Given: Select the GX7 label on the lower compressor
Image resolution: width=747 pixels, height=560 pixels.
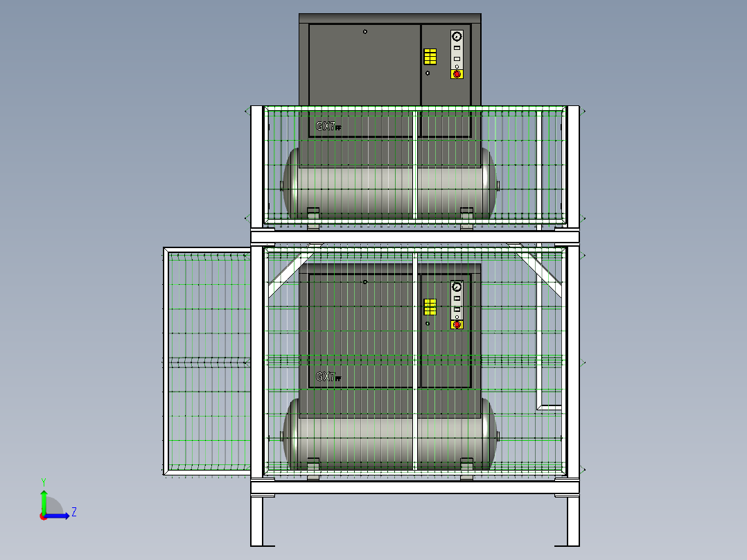Looking at the screenshot, I should point(328,377).
